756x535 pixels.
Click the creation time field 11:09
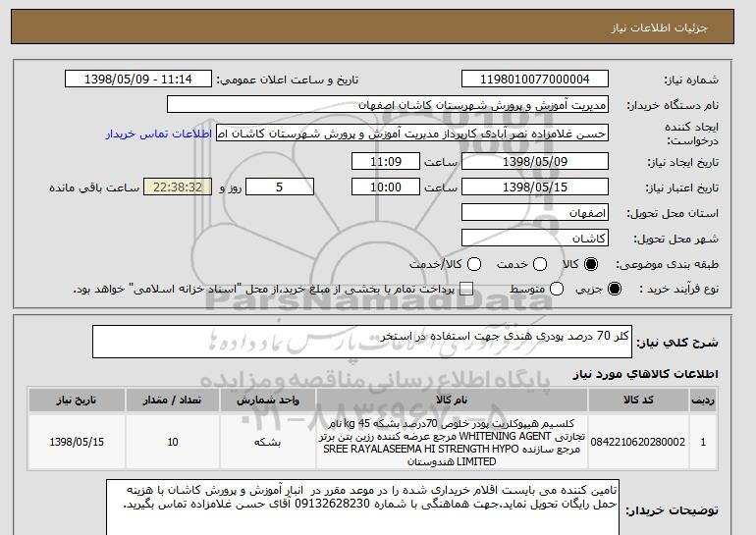click(x=386, y=161)
